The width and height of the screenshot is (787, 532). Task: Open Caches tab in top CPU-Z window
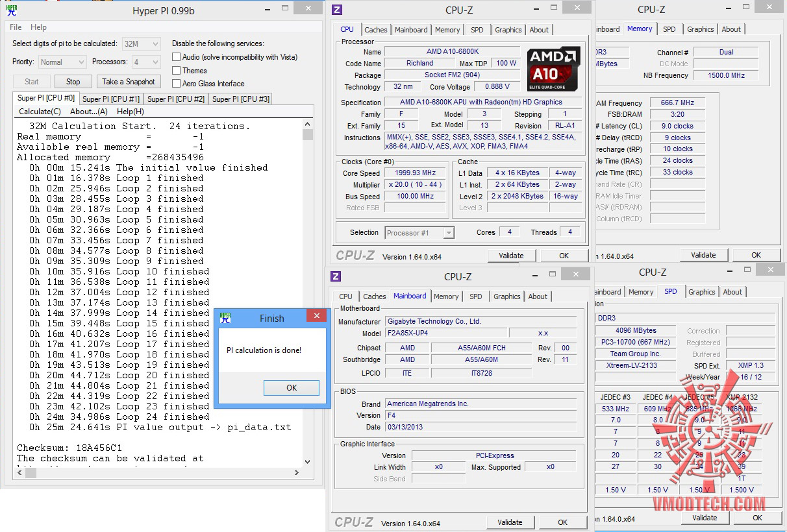pos(375,30)
